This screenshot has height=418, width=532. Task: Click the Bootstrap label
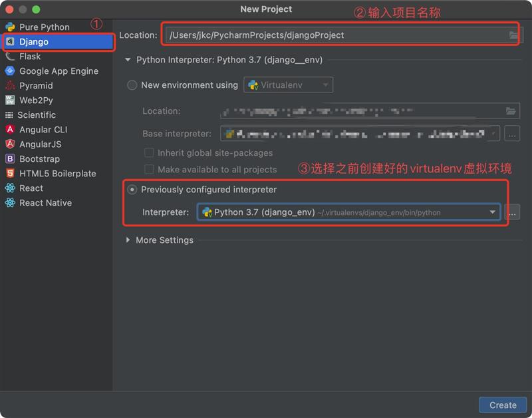(39, 158)
